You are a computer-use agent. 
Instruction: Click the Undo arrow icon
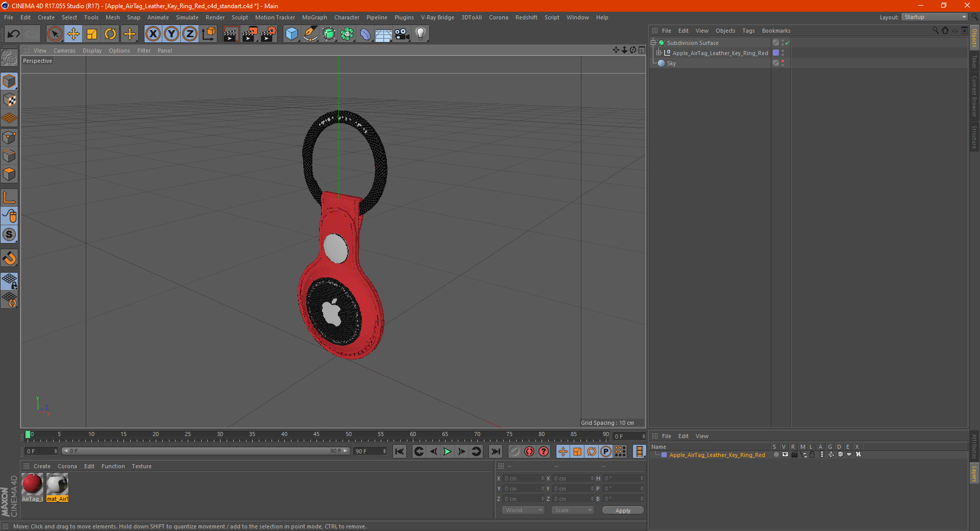point(14,34)
